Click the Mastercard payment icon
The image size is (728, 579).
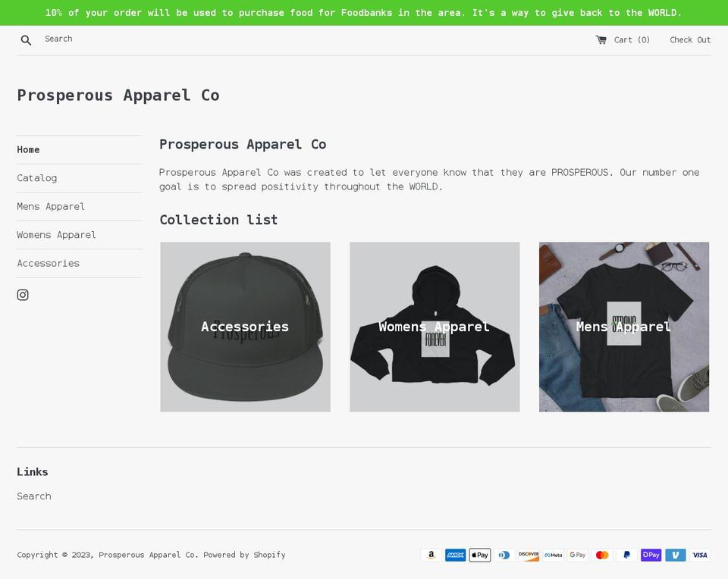pos(602,555)
